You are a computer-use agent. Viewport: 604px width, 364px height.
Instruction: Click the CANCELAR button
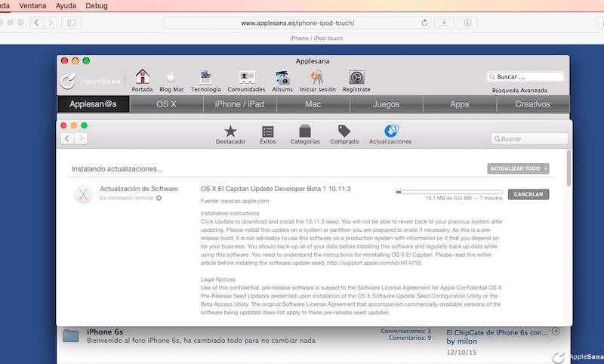tap(528, 195)
